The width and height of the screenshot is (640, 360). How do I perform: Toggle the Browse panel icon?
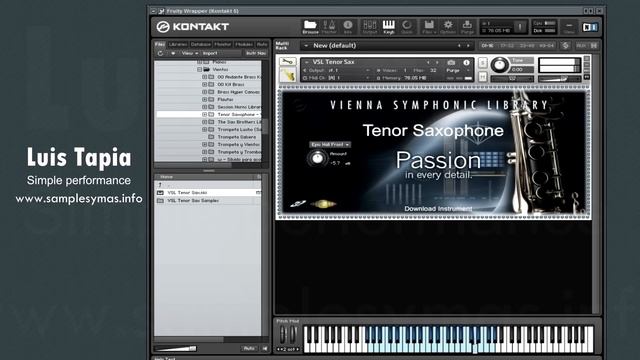(310, 27)
